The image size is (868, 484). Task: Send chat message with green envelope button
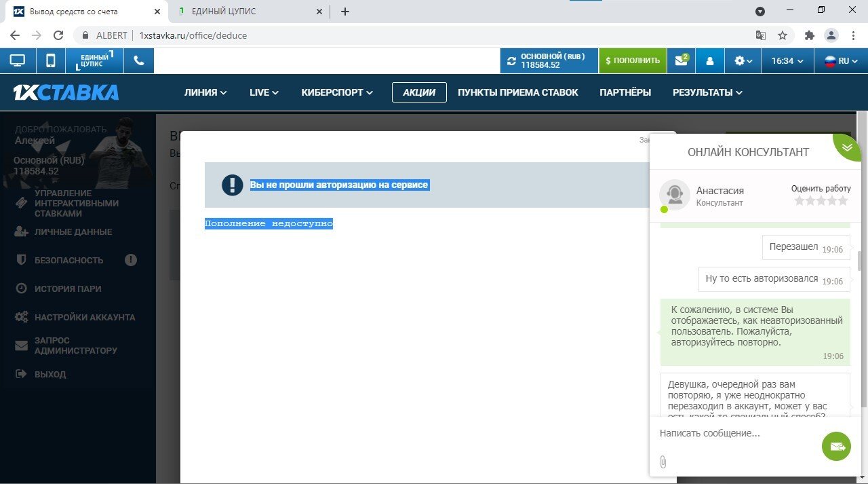click(x=836, y=446)
